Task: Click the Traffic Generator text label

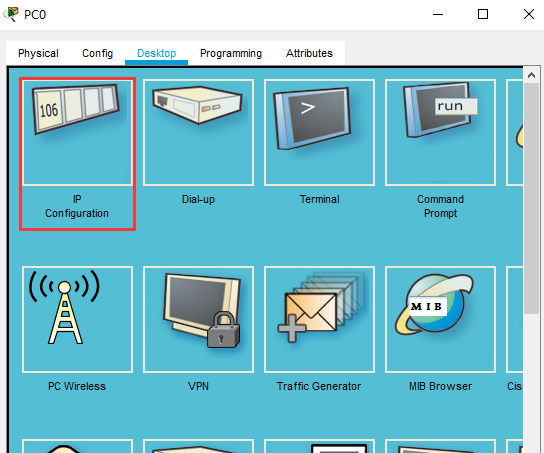Action: [319, 386]
